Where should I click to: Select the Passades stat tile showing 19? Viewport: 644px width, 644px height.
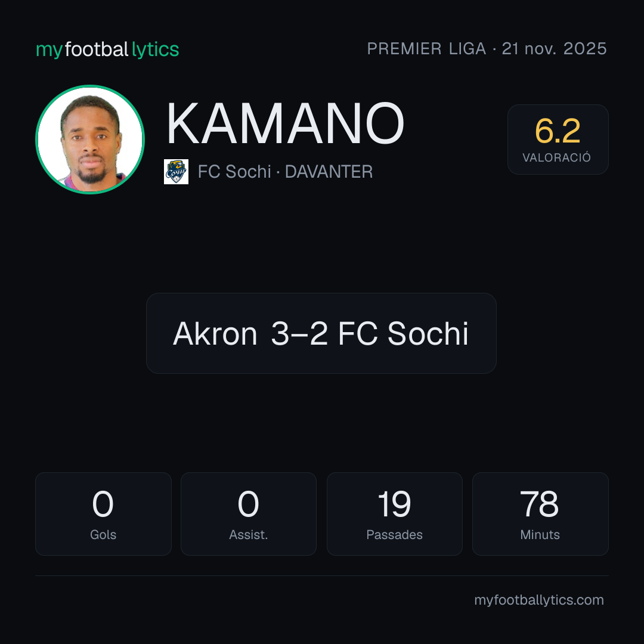click(394, 514)
